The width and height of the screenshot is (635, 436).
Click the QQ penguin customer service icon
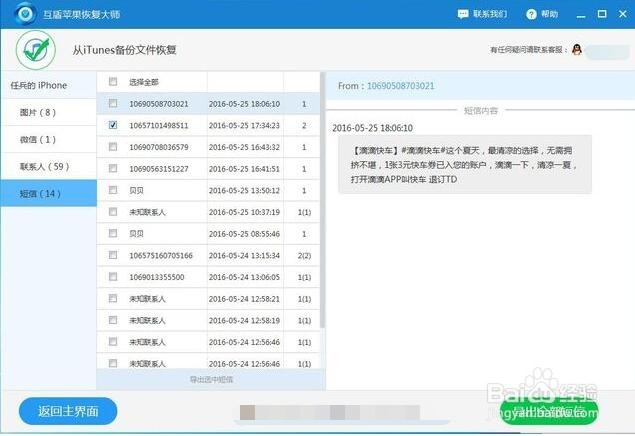pos(577,50)
